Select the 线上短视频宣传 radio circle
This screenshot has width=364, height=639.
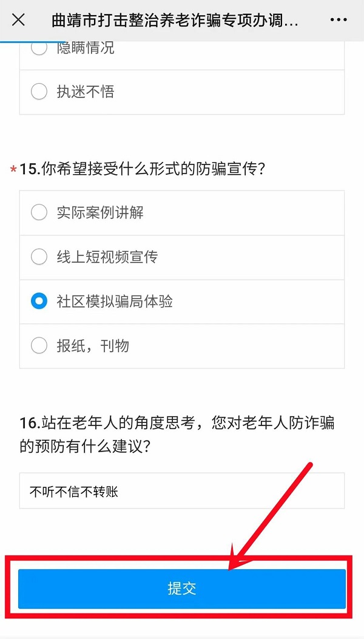39,257
